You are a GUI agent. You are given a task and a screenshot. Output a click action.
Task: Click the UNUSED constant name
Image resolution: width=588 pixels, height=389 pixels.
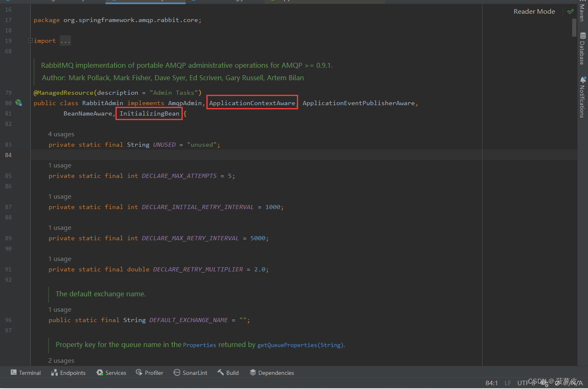click(164, 145)
